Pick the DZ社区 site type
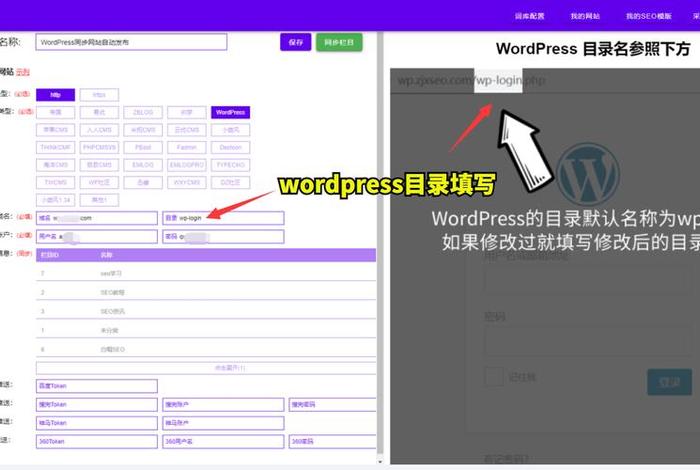Viewport: 700px width, 470px height. point(230,182)
